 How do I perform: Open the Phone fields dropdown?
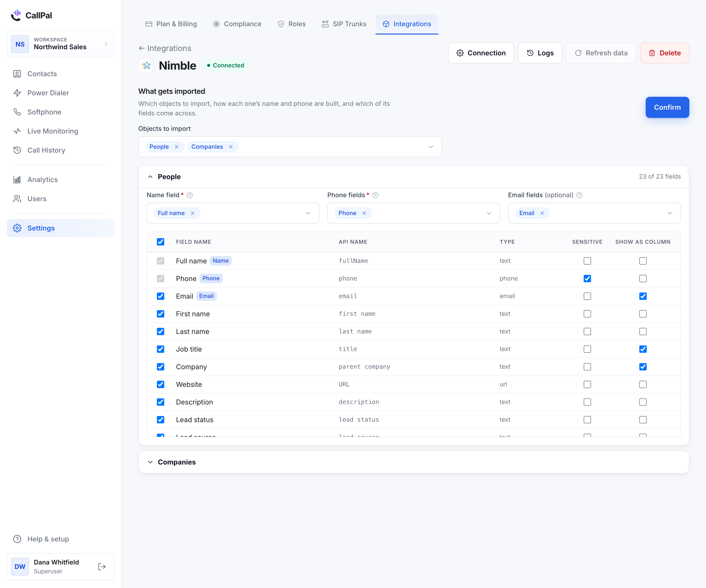pyautogui.click(x=414, y=213)
